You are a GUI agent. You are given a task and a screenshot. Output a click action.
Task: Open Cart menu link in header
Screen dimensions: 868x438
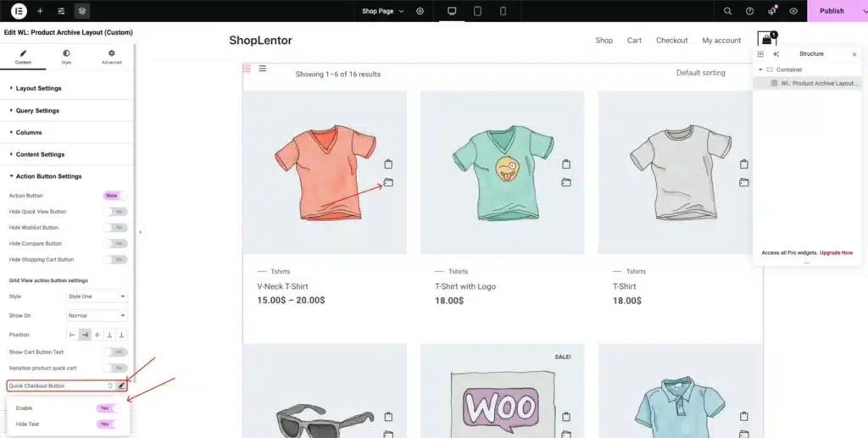(634, 41)
